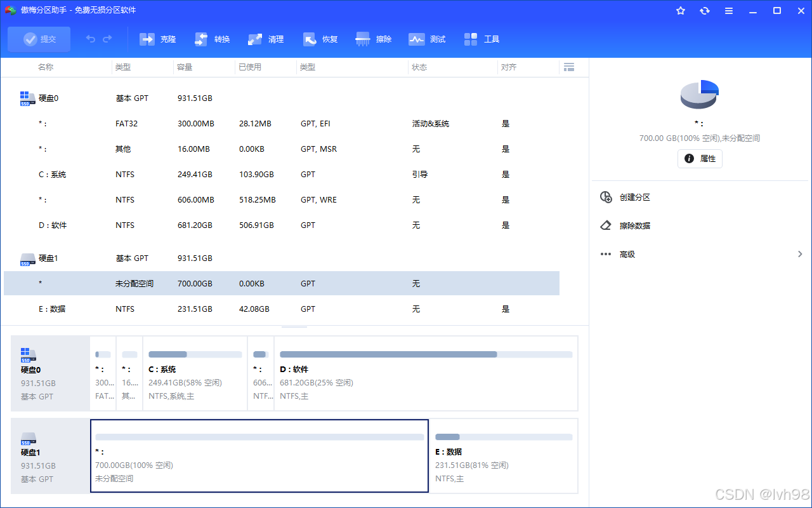
Task: Click the app logo icon in title bar
Action: (x=10, y=10)
